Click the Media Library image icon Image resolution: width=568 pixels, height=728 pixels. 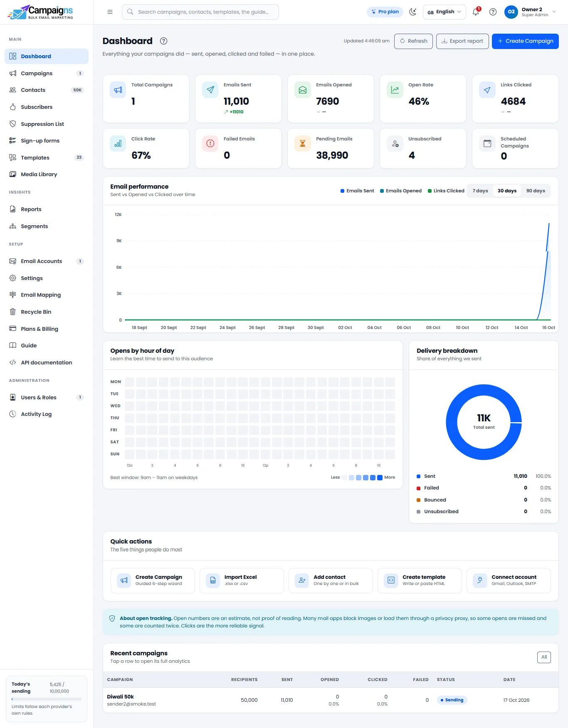(x=13, y=175)
